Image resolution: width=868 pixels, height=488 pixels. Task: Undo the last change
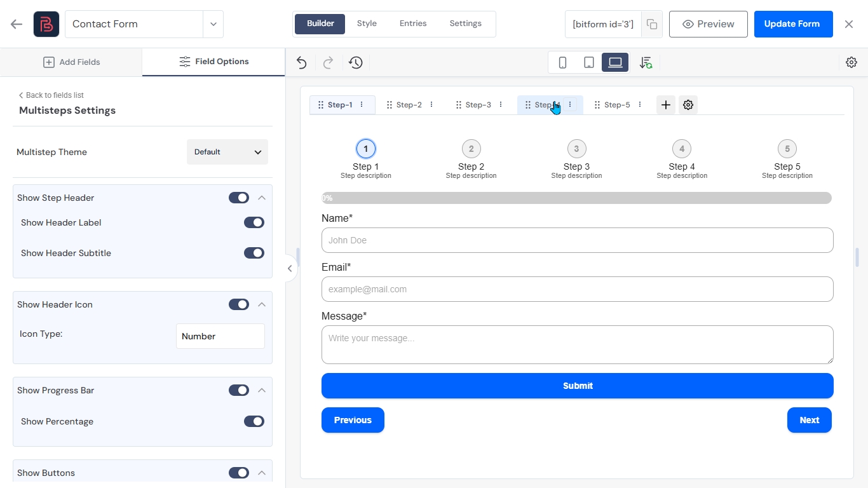[x=302, y=62]
